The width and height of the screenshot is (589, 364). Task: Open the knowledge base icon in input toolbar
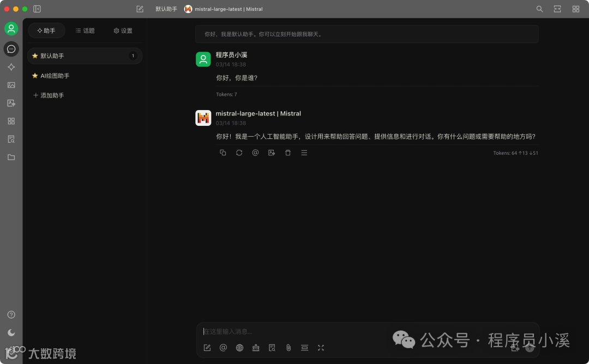click(272, 348)
